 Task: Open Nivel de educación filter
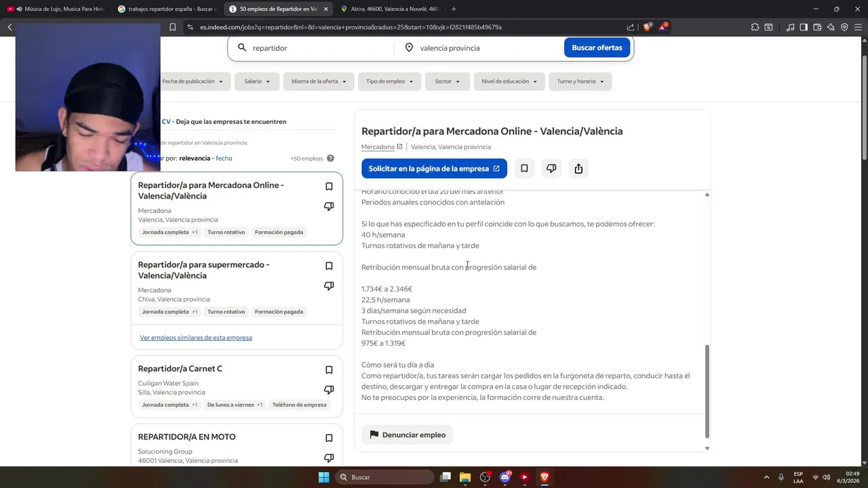click(509, 81)
